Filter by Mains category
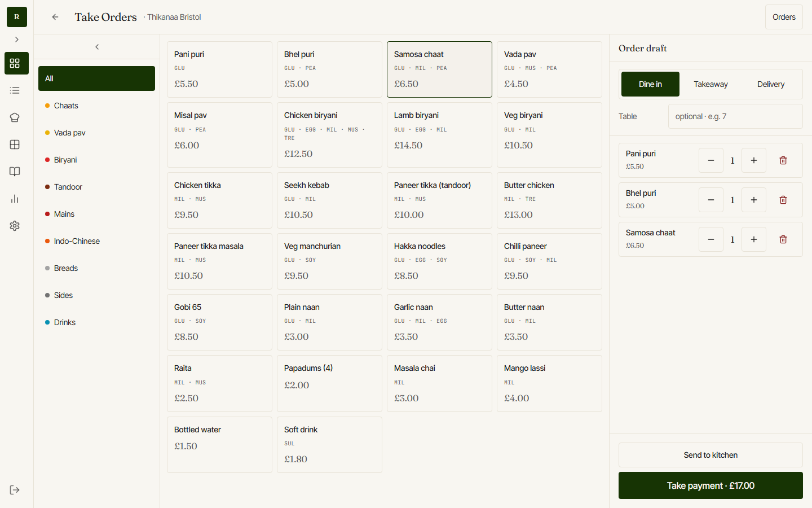The width and height of the screenshot is (812, 508). [x=96, y=214]
